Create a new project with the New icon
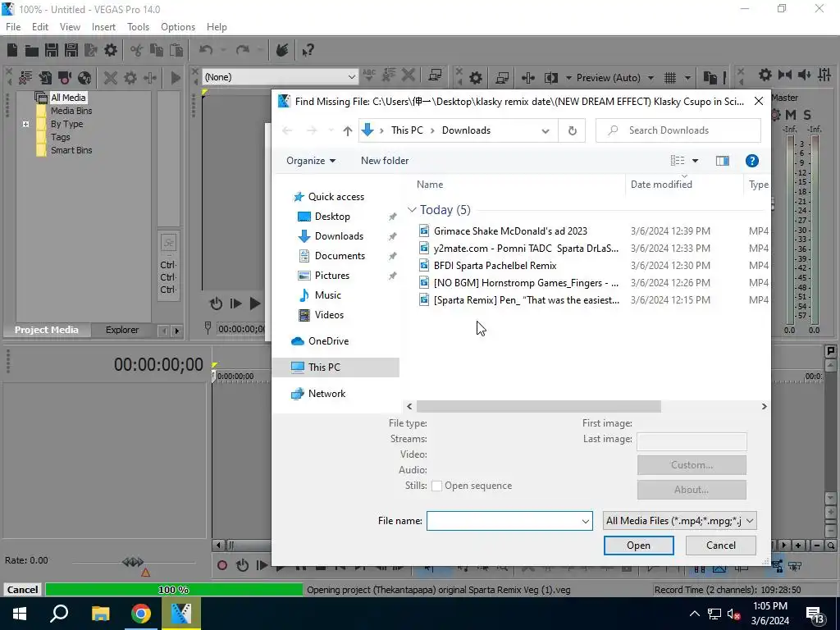The width and height of the screenshot is (840, 630). click(12, 50)
